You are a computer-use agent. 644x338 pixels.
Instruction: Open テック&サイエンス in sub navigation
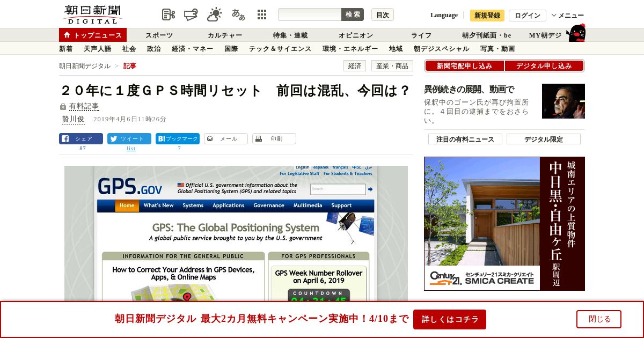coord(280,49)
